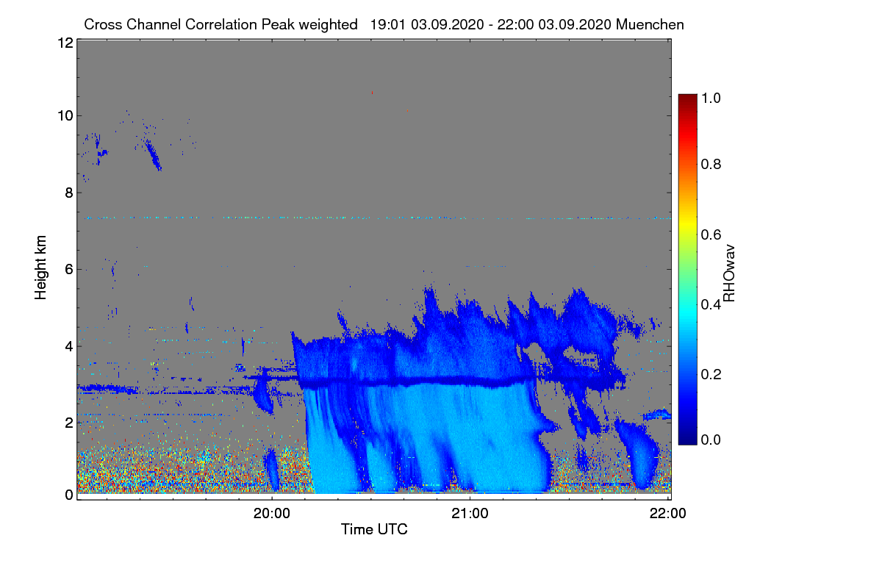882x588 pixels.
Task: Click the '12' height tick label
Action: coord(65,43)
